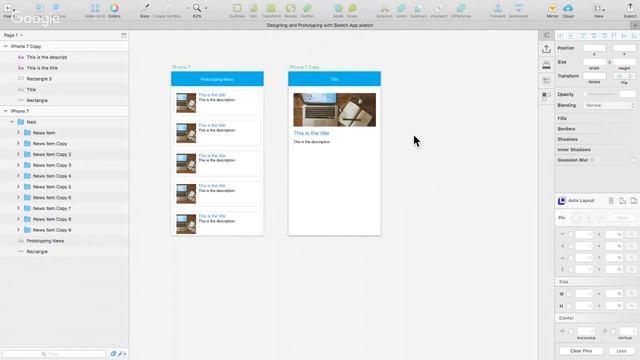Viewport: 640px width, 360px height.
Task: Open the Shadows section
Action: 567,140
